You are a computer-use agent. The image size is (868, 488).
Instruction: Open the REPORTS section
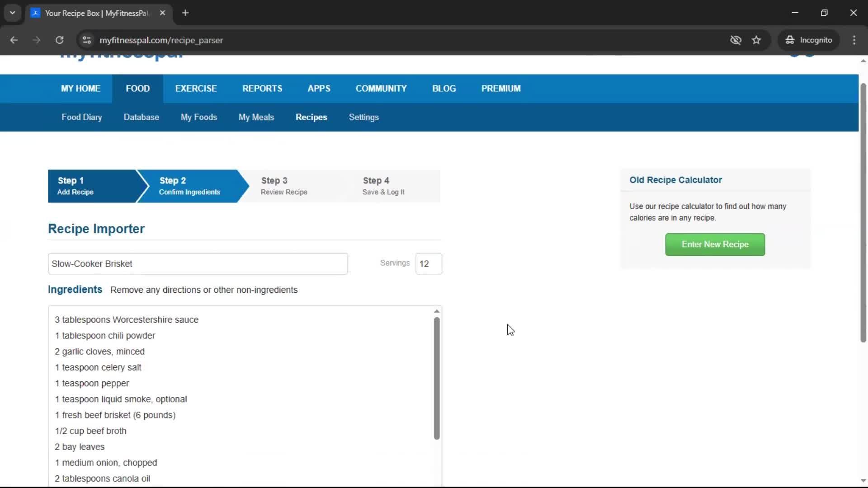pos(262,89)
